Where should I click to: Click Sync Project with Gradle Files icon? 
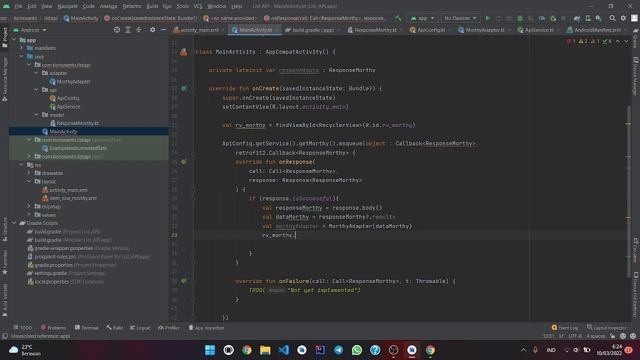(577, 18)
